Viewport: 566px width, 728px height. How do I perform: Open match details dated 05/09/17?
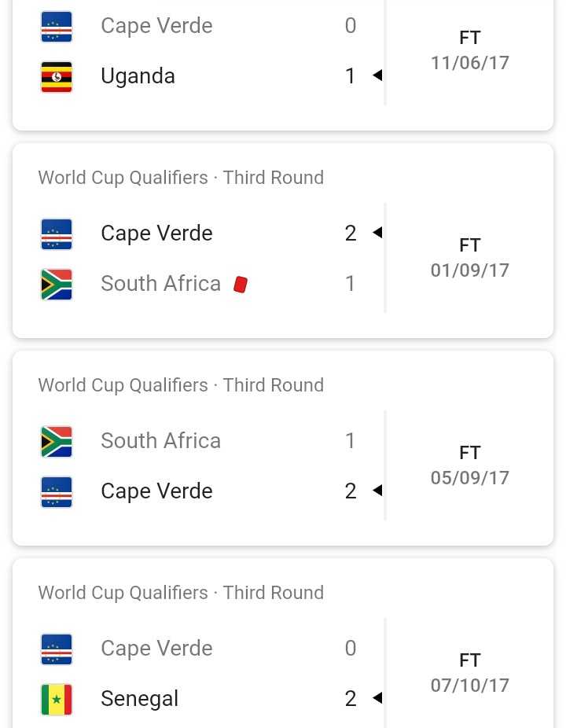pyautogui.click(x=470, y=465)
